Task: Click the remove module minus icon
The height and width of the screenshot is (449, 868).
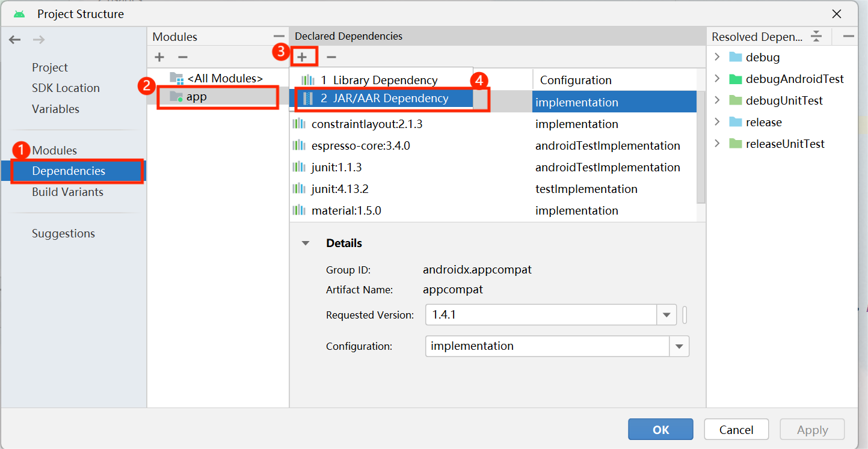Action: (x=183, y=57)
